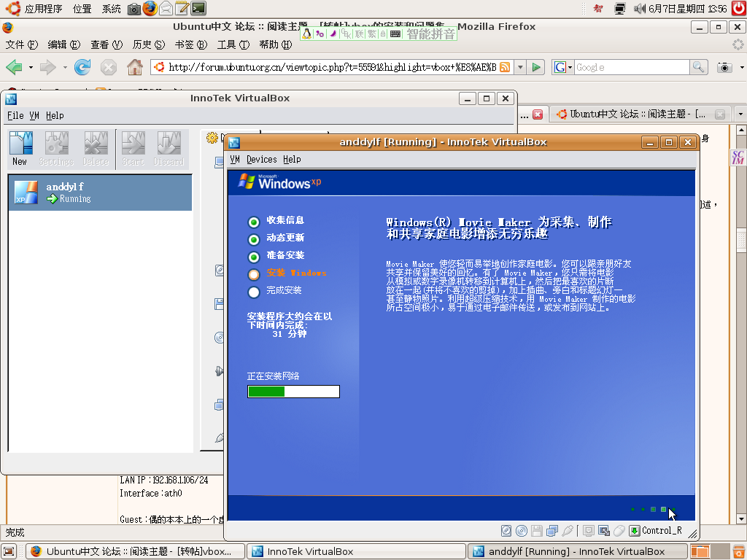Click the camera screenshot icon in Firefox toolbar
The image size is (747, 560).
724,67
